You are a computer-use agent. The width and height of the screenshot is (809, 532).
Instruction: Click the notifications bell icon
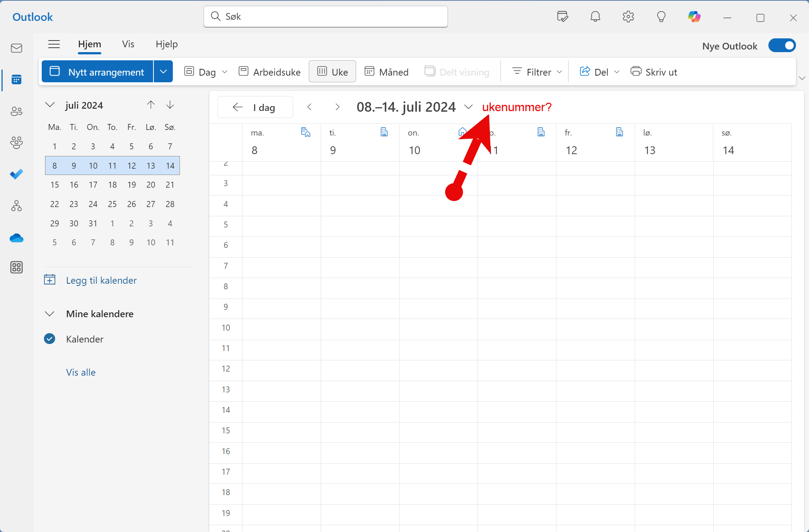pyautogui.click(x=595, y=17)
